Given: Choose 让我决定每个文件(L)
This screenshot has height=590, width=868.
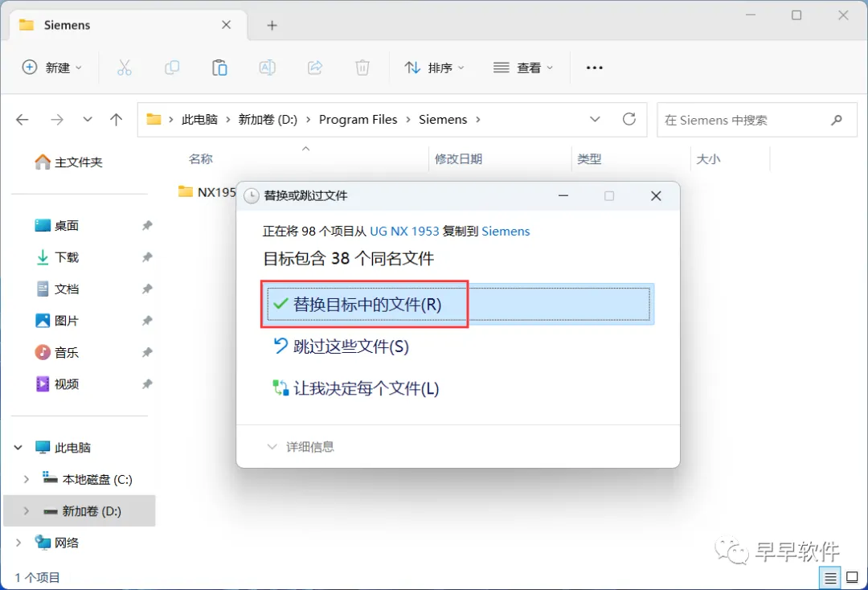Looking at the screenshot, I should 356,388.
